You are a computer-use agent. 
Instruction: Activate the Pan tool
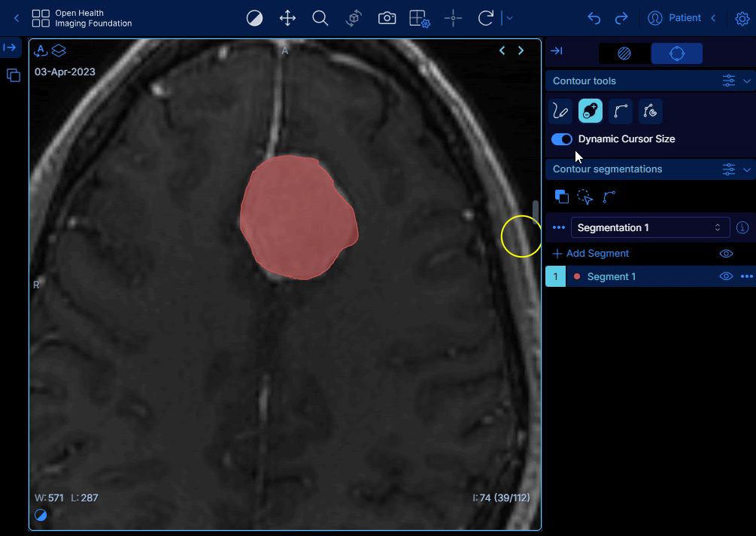[287, 18]
